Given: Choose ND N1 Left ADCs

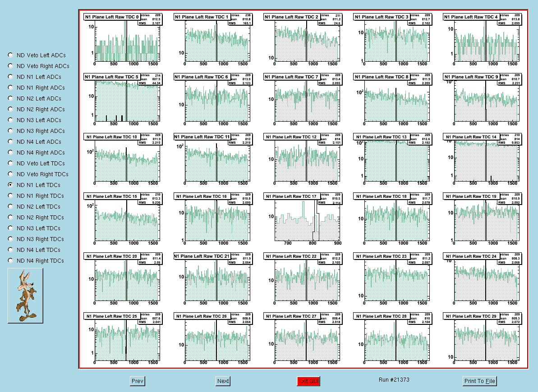Looking at the screenshot, I should [x=10, y=77].
